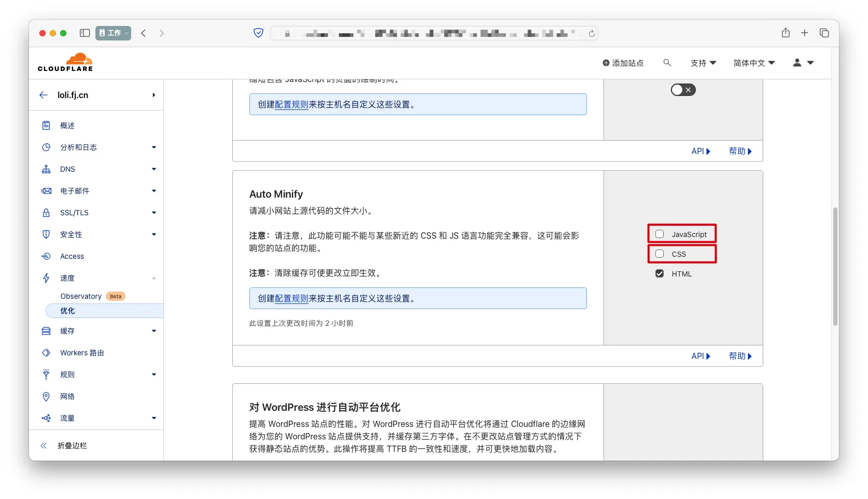Open the 简体中文 language dropdown
The width and height of the screenshot is (868, 499).
pyautogui.click(x=753, y=63)
